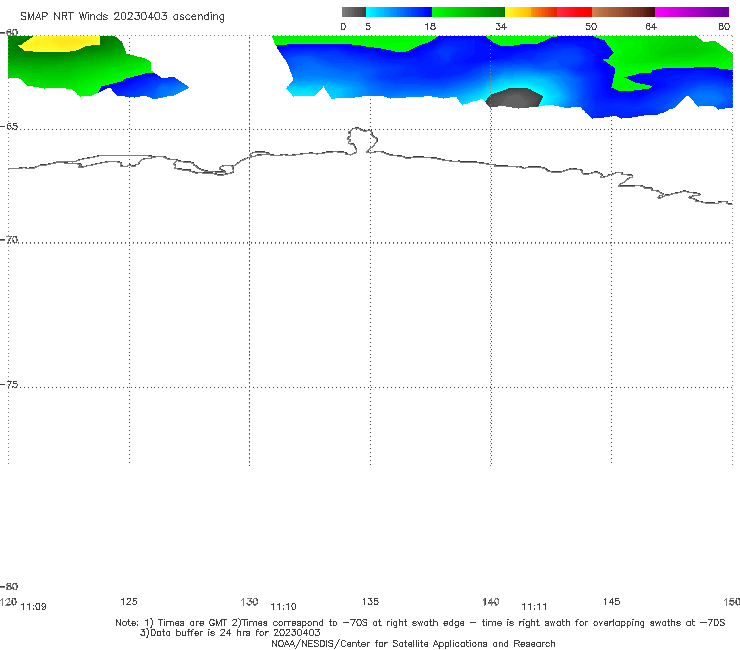This screenshot has width=740, height=650.
Task: Click the longitude label '145'
Action: tap(612, 601)
